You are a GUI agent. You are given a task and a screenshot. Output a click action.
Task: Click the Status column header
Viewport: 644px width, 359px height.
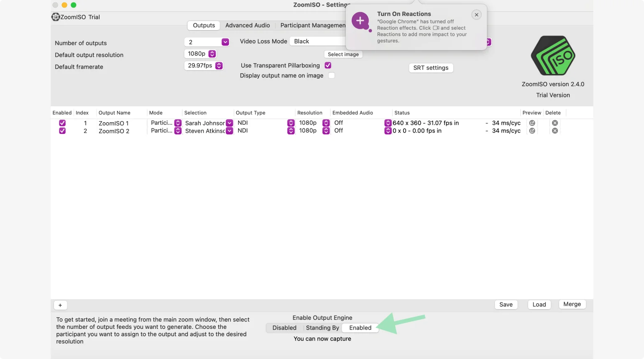(x=402, y=113)
